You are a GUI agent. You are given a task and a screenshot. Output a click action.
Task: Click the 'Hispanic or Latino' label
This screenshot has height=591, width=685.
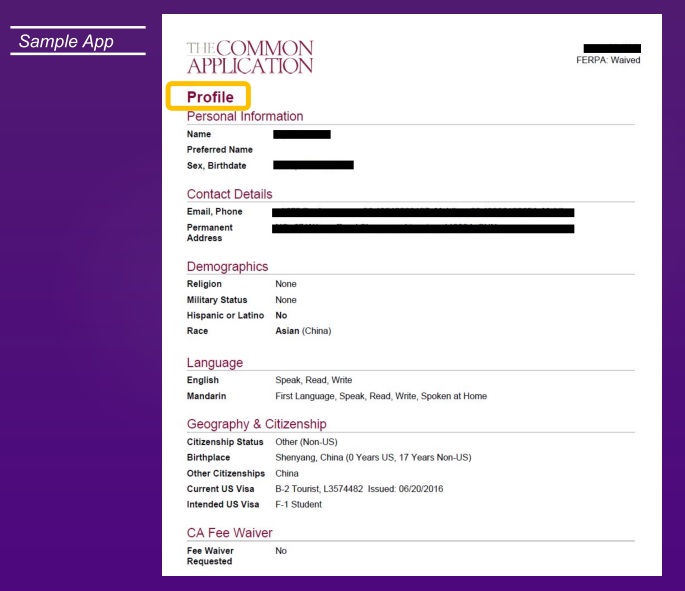coord(225,315)
